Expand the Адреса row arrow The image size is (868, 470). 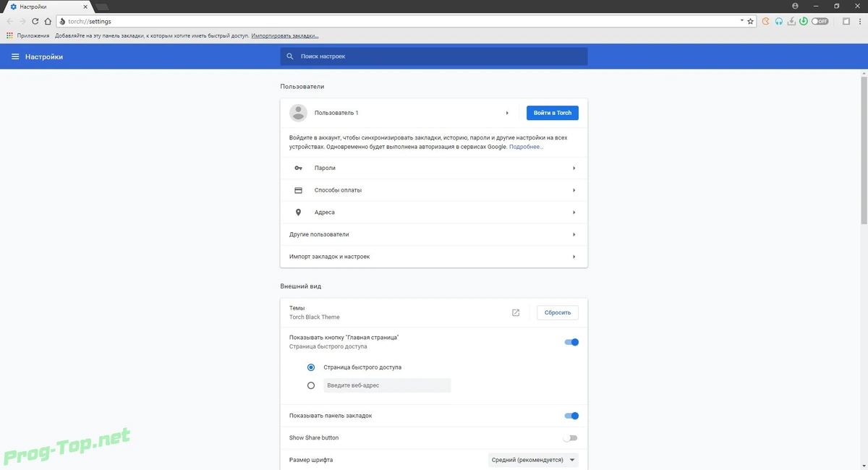574,213
